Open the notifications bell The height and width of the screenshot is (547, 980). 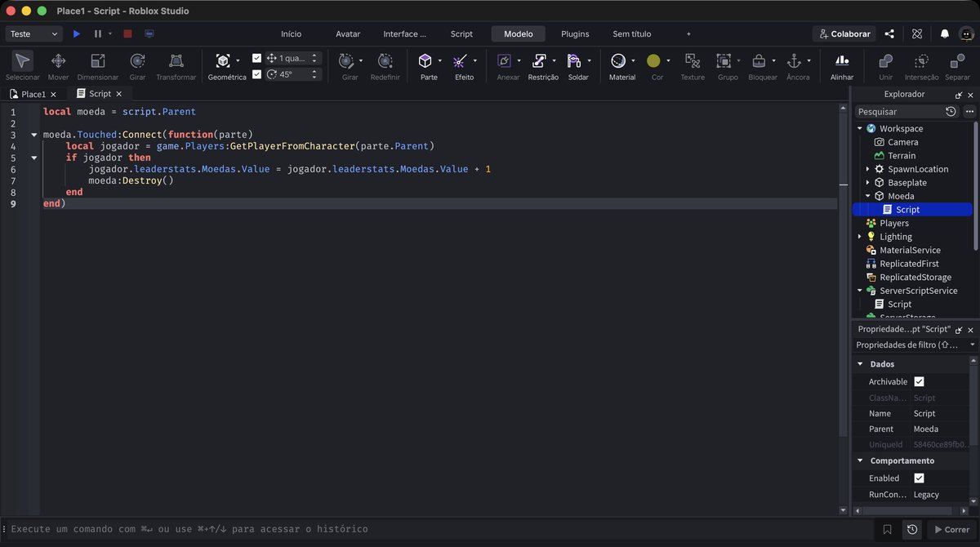point(945,34)
